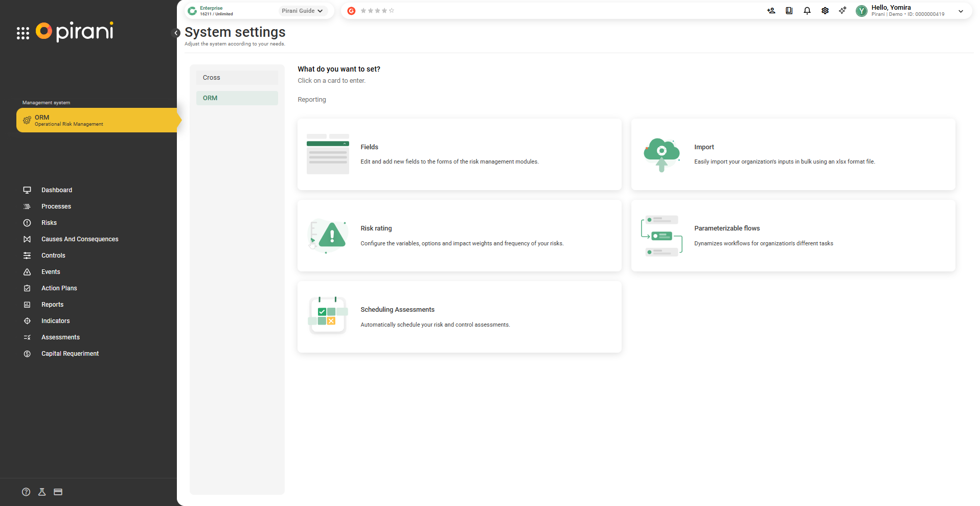Click the add user icon
The width and height of the screenshot is (980, 506).
(771, 11)
